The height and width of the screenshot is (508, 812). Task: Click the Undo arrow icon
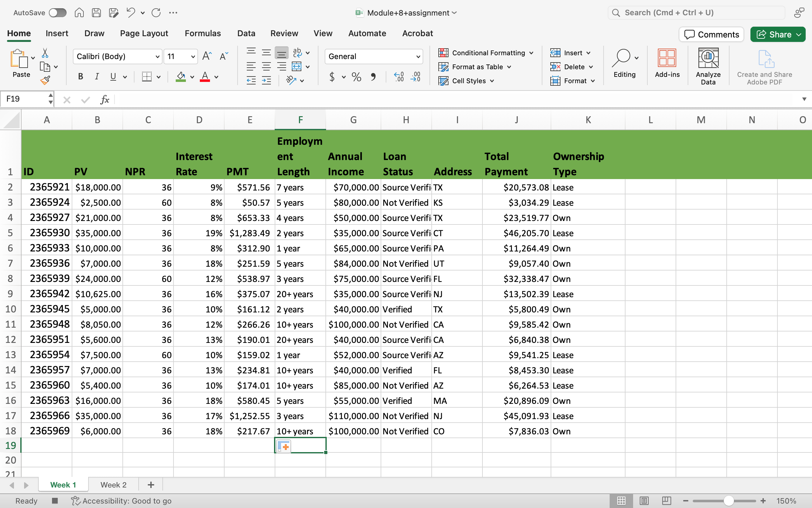click(x=131, y=13)
